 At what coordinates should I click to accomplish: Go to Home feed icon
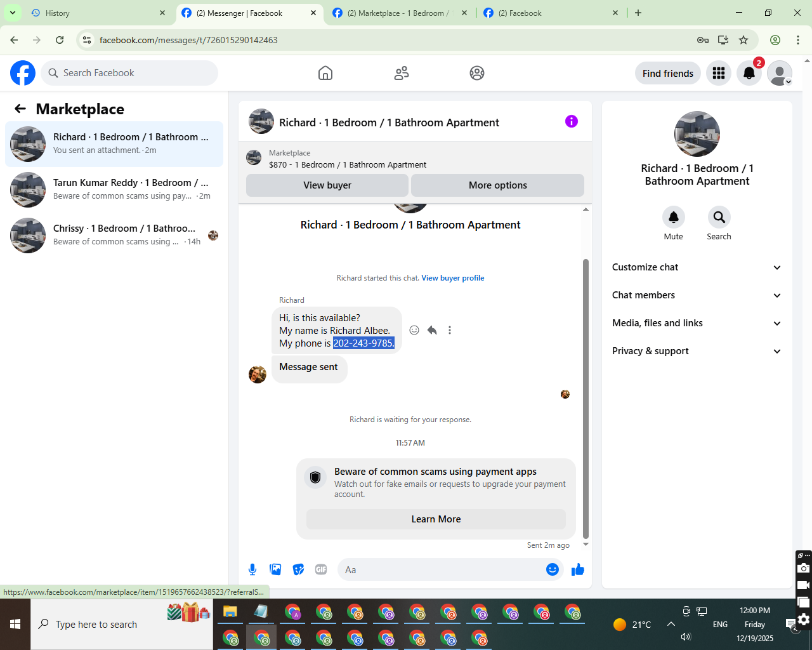[325, 73]
